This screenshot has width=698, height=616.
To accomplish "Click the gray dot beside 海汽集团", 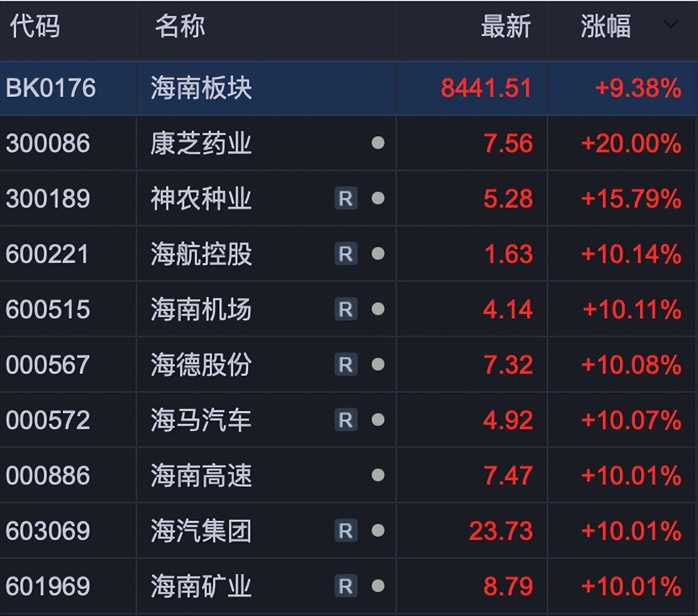I will coord(378,530).
